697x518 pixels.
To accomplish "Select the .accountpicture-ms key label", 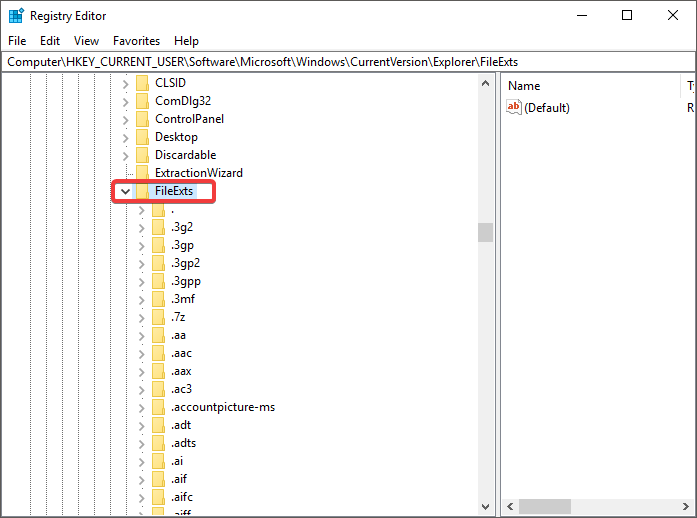I will pos(223,407).
